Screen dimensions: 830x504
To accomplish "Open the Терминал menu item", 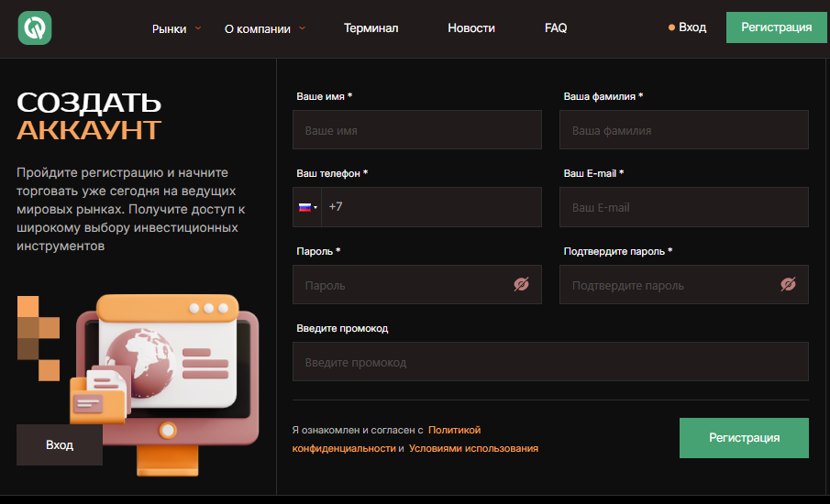I will tap(371, 28).
